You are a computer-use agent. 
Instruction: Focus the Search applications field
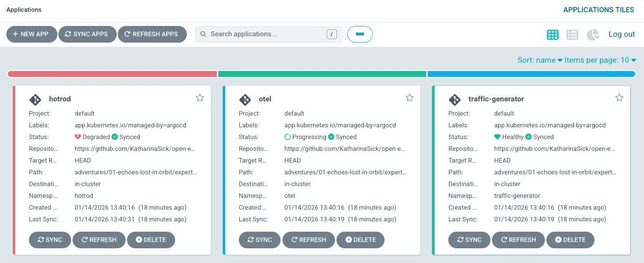pyautogui.click(x=269, y=34)
